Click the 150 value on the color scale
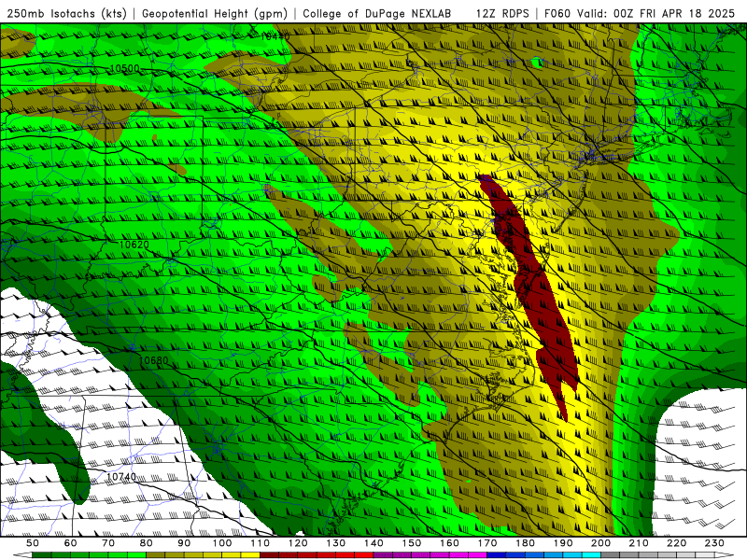The height and width of the screenshot is (560, 747). click(x=412, y=543)
